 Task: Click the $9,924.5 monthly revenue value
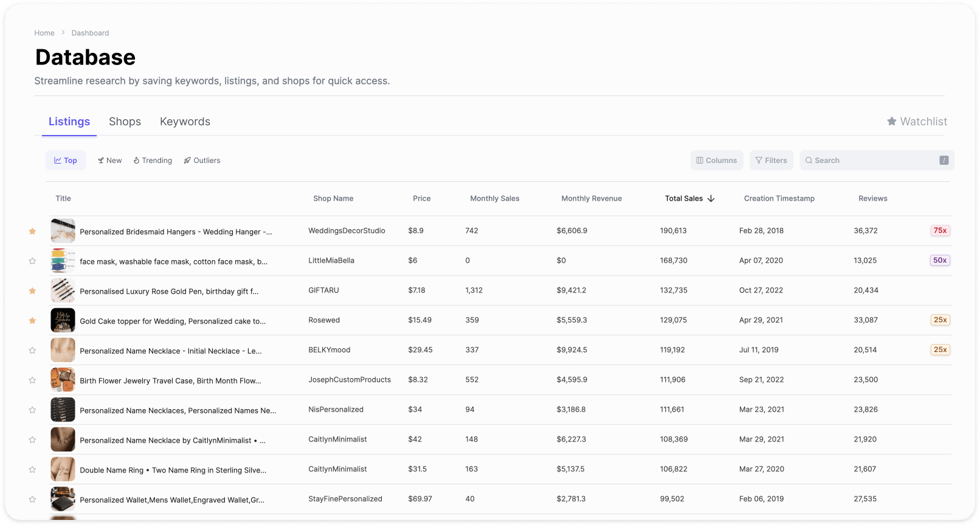tap(571, 350)
